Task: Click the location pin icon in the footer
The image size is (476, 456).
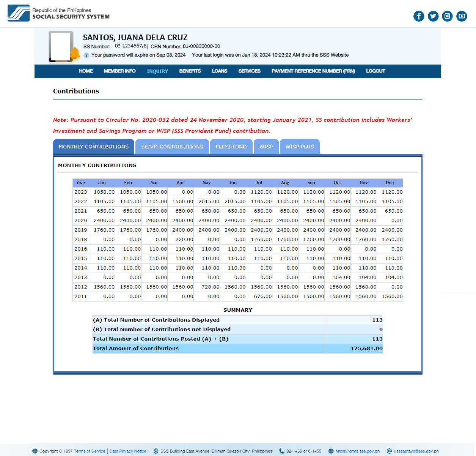Action: [x=156, y=451]
